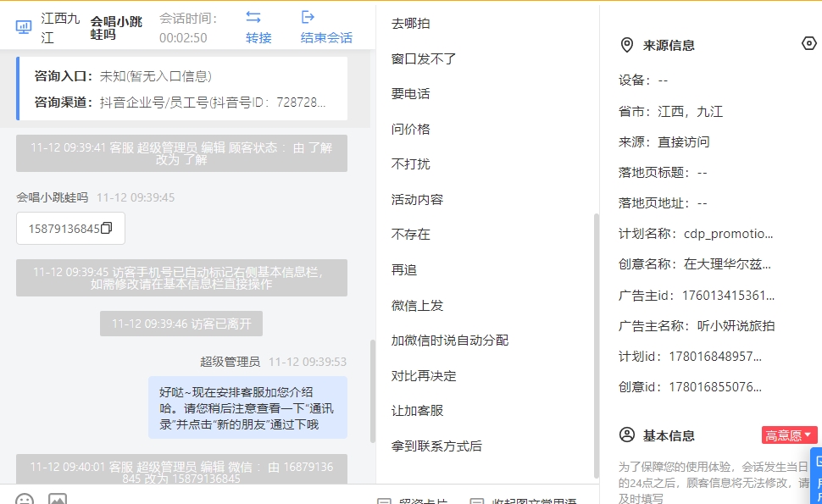The image size is (822, 504).
Task: Click the 转接 transfer arrows icon
Action: (253, 17)
